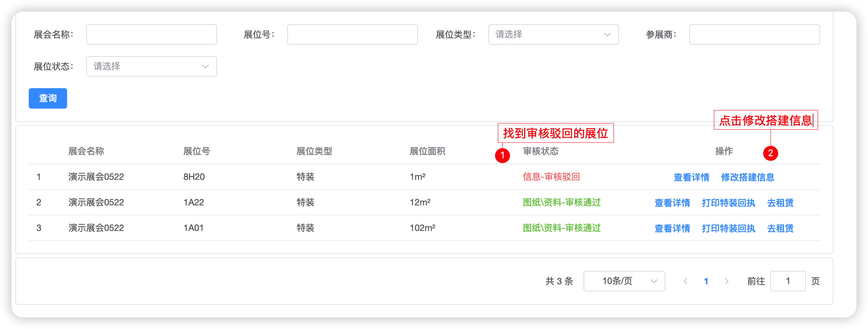The image size is (868, 329).
Task: Focus the 展位号 input field
Action: [353, 34]
